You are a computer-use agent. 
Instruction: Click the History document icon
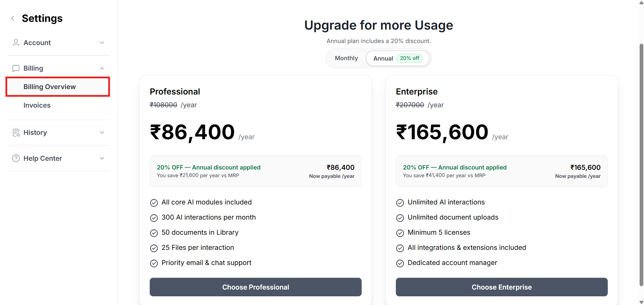click(x=16, y=132)
